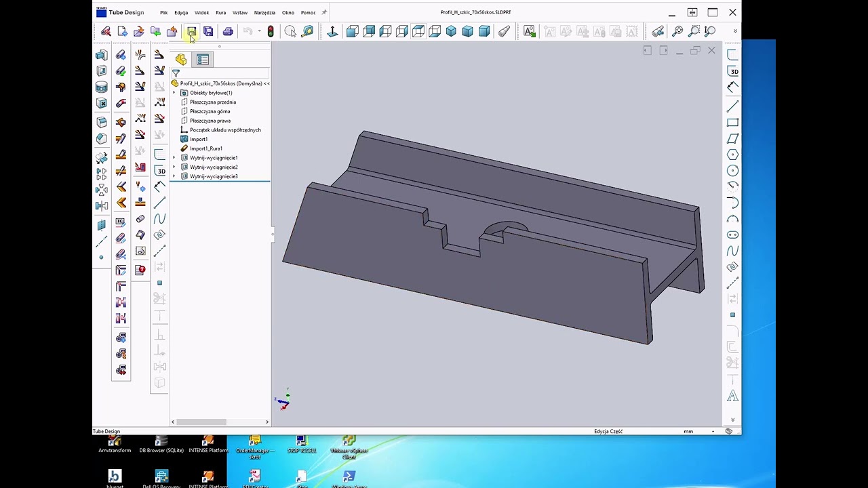The height and width of the screenshot is (488, 868).
Task: Expand Wytnij-wyciągnięcie1 feature
Action: (x=174, y=158)
